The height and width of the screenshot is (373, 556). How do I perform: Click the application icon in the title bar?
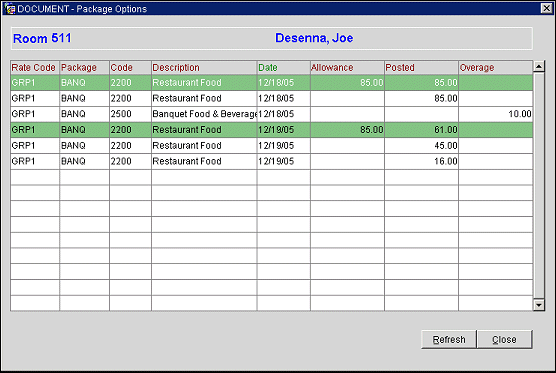[10, 9]
